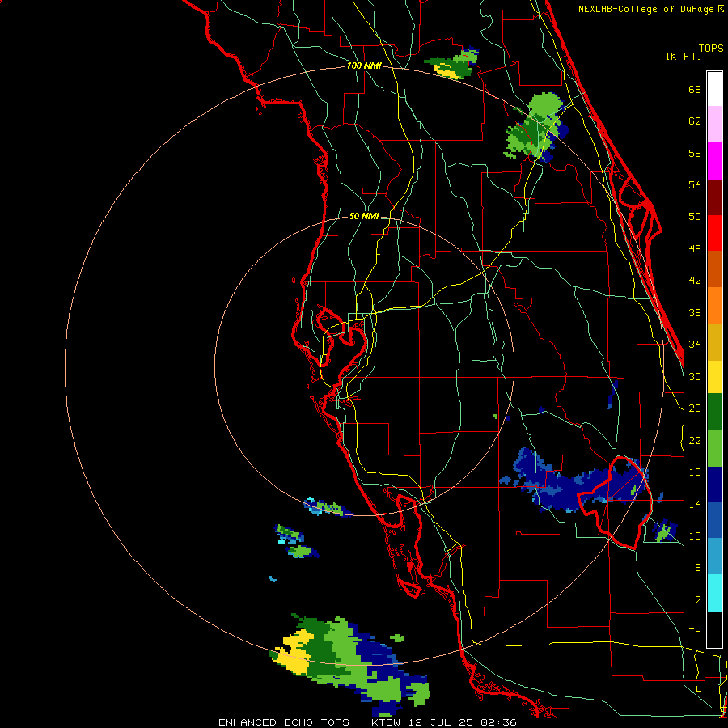Click the TH label on the scale
728x728 pixels.
[695, 632]
